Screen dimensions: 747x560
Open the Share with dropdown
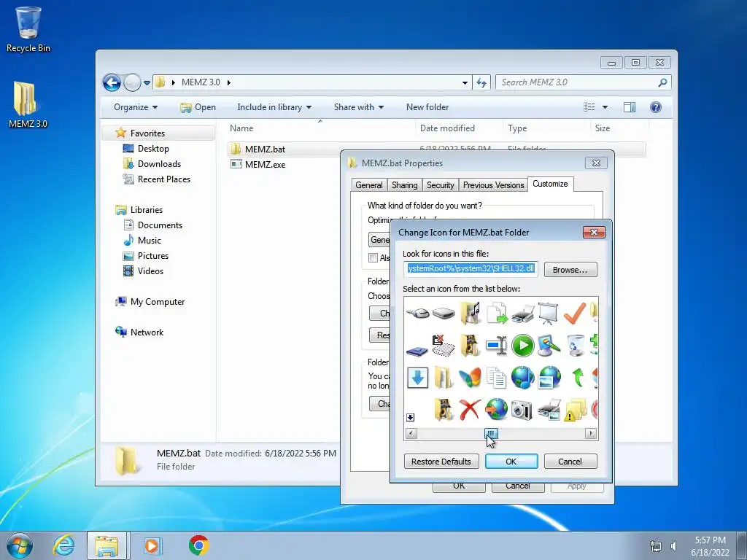(x=359, y=107)
